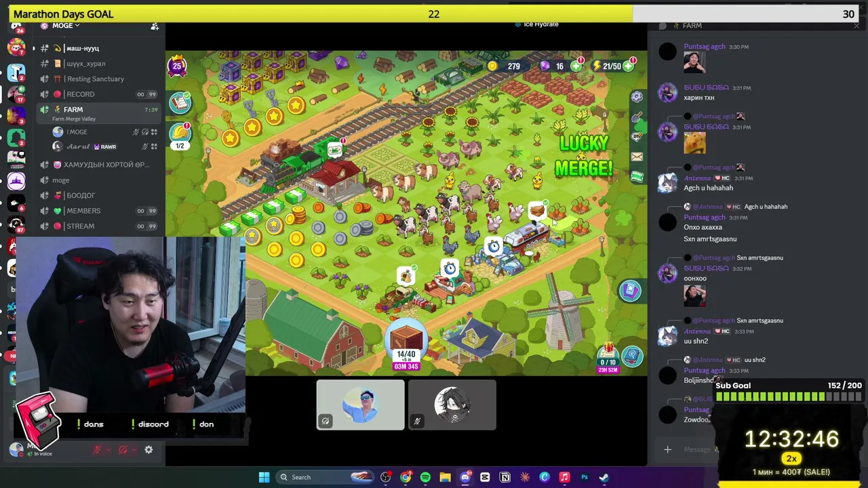Open Notion from the taskbar

tap(505, 477)
